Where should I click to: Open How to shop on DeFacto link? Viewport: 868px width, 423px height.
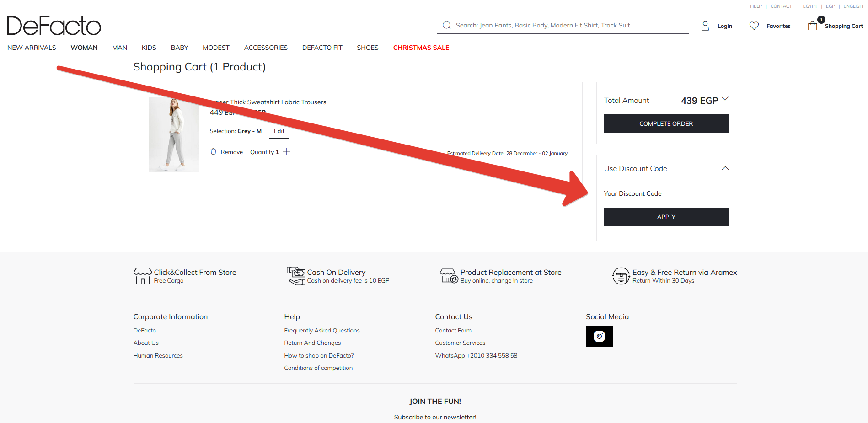319,355
